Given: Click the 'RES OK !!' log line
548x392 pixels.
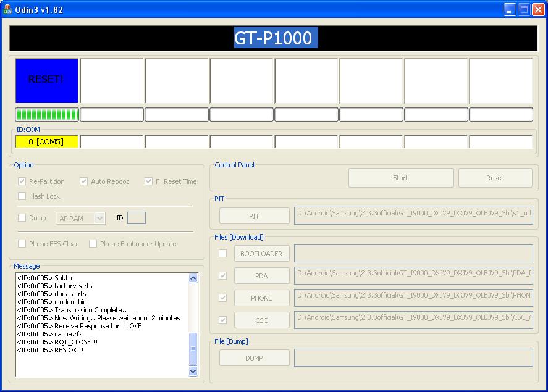Looking at the screenshot, I should [x=50, y=350].
